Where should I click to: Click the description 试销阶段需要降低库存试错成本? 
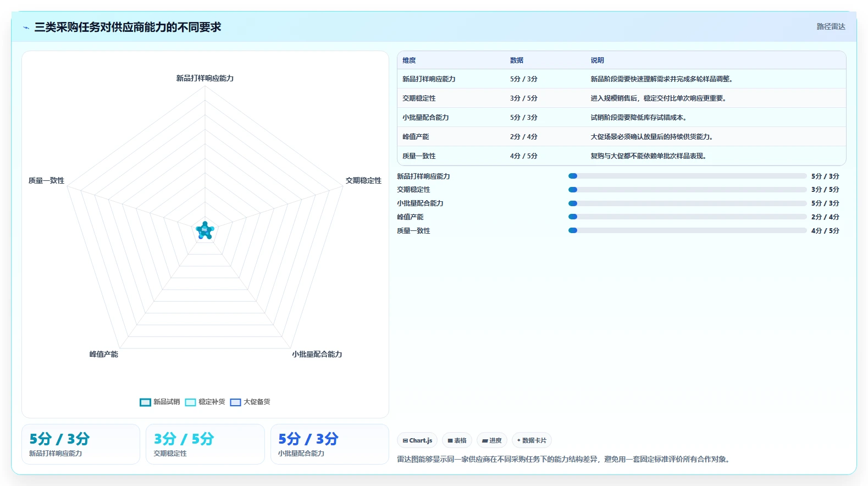640,118
